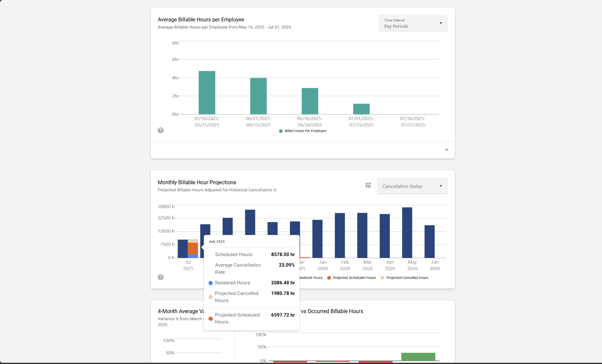
Task: Collapse the Average Billable Hours card via chevron
Action: tap(446, 150)
